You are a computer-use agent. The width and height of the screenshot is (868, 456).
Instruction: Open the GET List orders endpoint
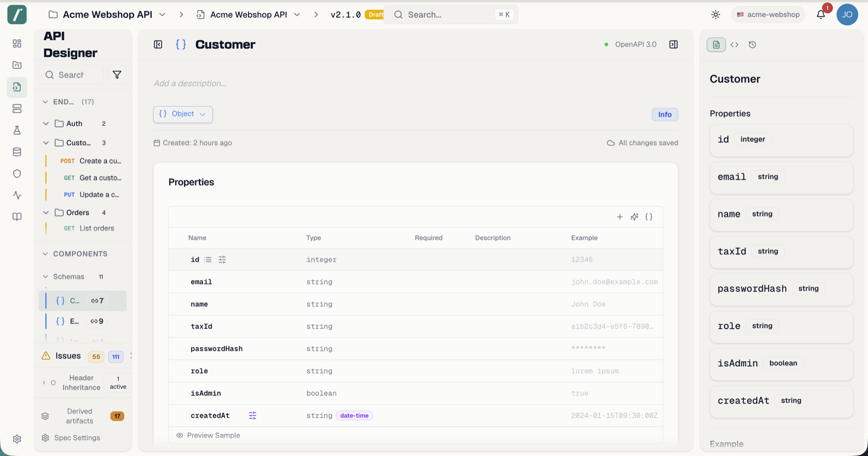89,228
